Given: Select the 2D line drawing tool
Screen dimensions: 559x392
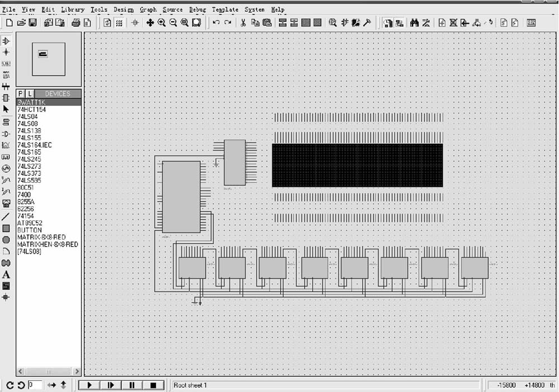Looking at the screenshot, I should click(6, 216).
